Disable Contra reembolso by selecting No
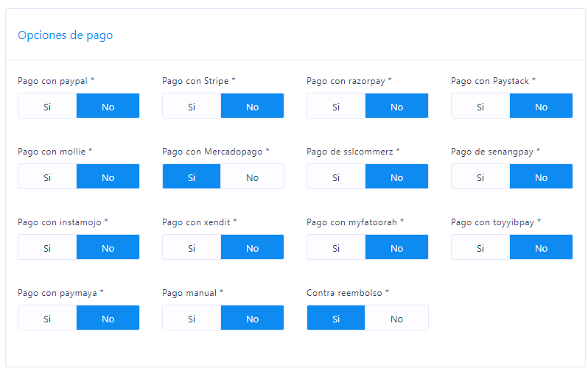Image resolution: width=588 pixels, height=368 pixels. 396,318
